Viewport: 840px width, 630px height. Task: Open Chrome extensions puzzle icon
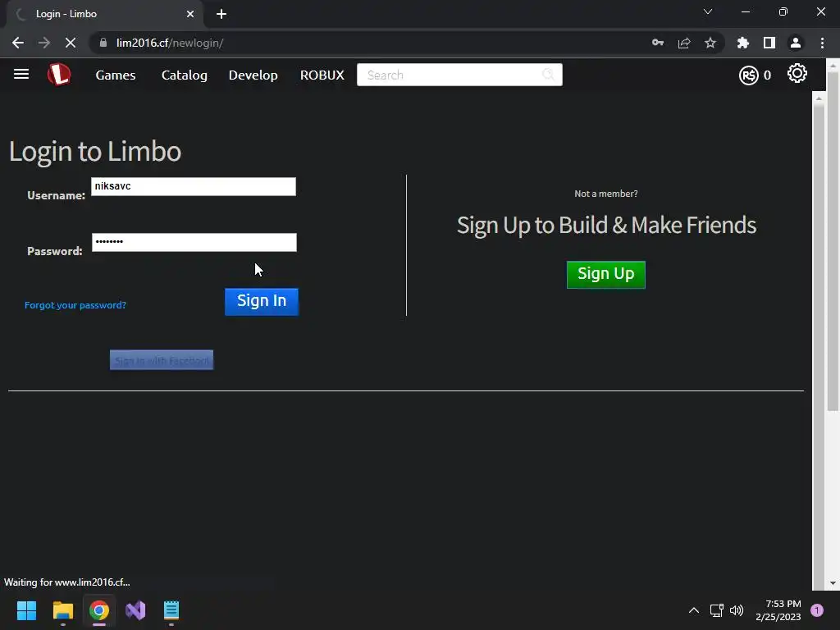tap(743, 43)
